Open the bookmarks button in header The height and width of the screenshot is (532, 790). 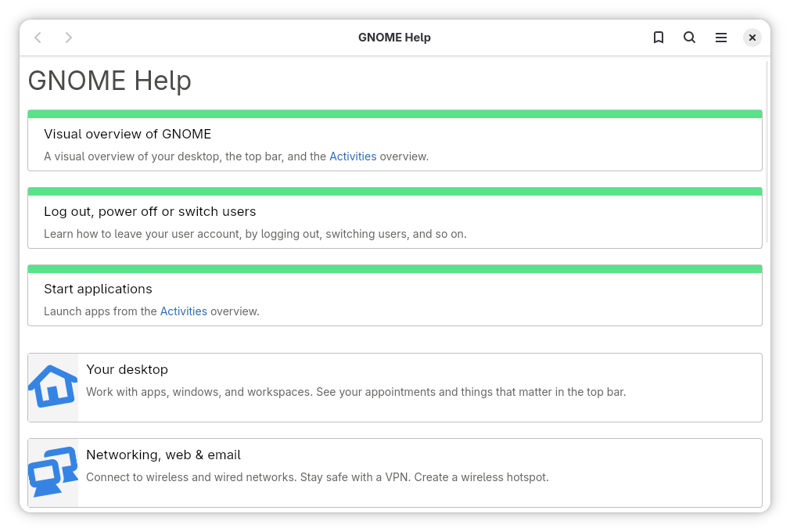tap(659, 38)
